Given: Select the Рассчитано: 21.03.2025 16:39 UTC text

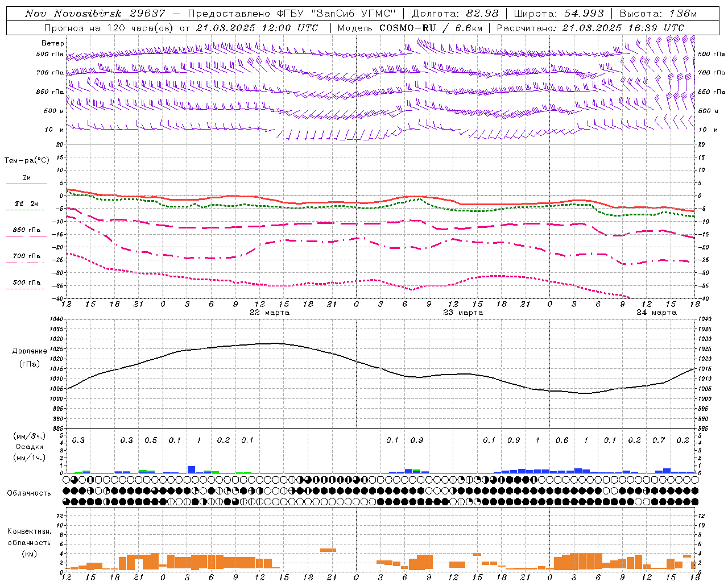Looking at the screenshot, I should click(590, 28).
